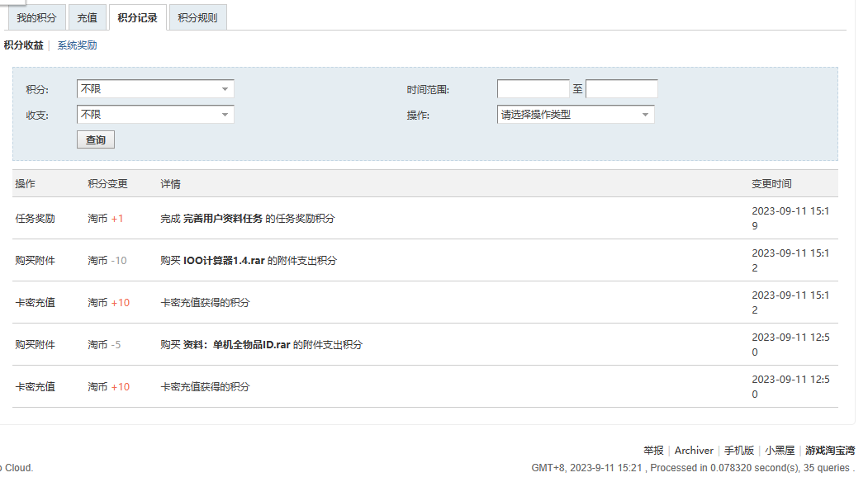The image size is (868, 482).
Task: Click the start date input field
Action: click(533, 89)
